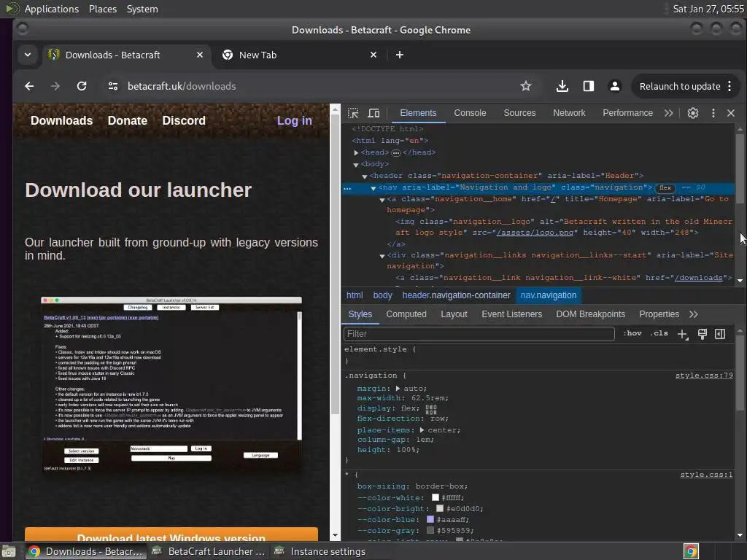Expand the head element node
The width and height of the screenshot is (747, 560).
(x=356, y=153)
